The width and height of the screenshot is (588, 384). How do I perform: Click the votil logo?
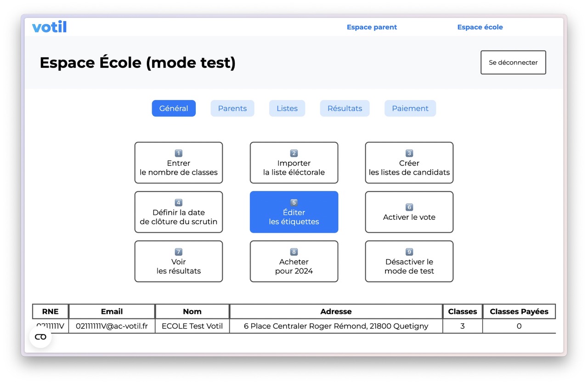point(49,27)
